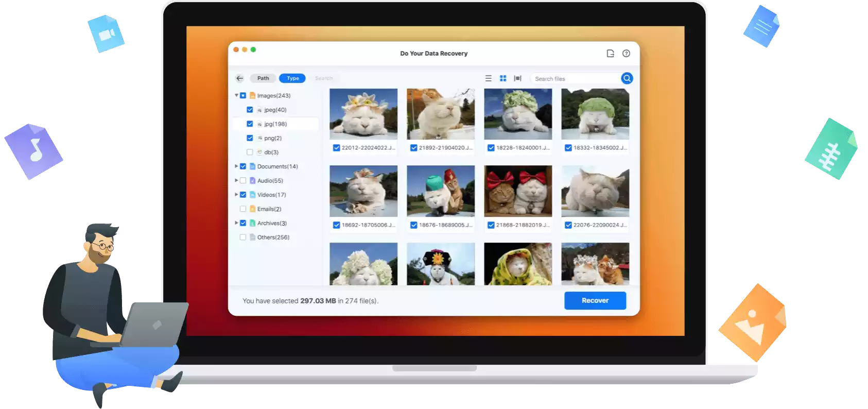The height and width of the screenshot is (409, 868).
Task: Expand the Videos(17) category
Action: coord(236,195)
